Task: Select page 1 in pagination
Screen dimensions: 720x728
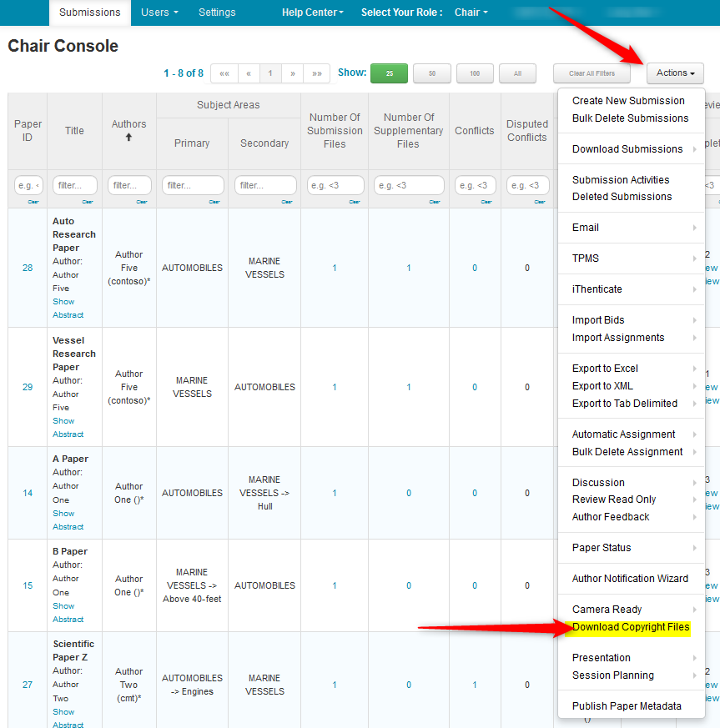Action: pos(269,73)
